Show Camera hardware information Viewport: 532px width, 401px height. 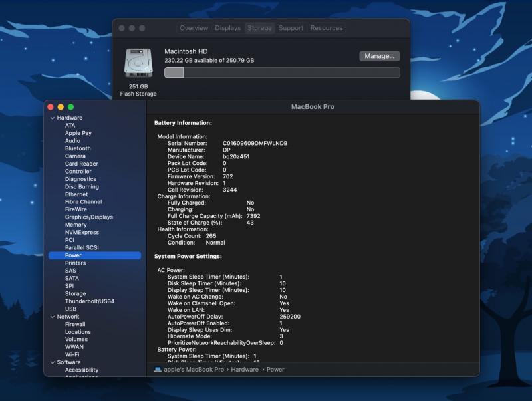click(x=75, y=156)
